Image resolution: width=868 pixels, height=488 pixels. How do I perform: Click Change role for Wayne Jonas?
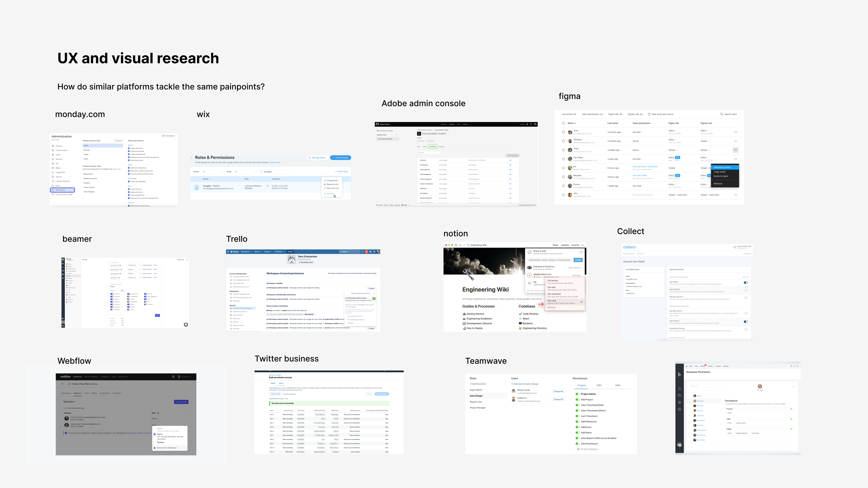[x=558, y=391]
